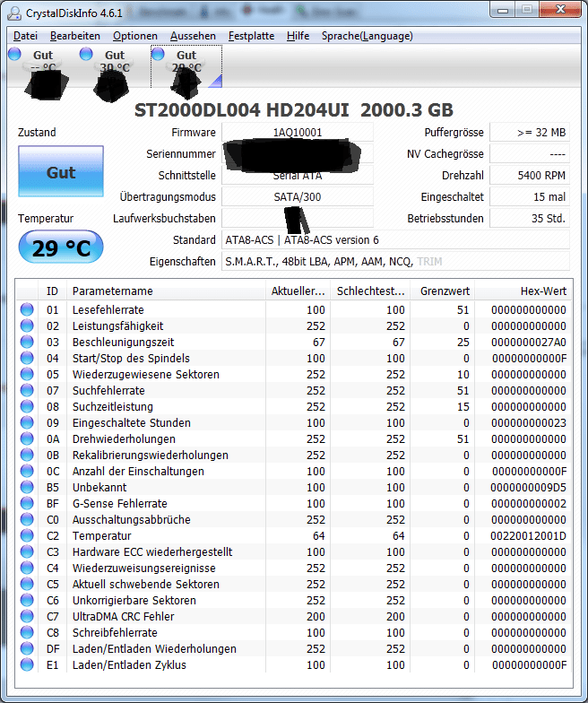Image resolution: width=588 pixels, height=703 pixels.
Task: Click the status orb of Leistungsfähigkeit row
Action: pos(27,325)
